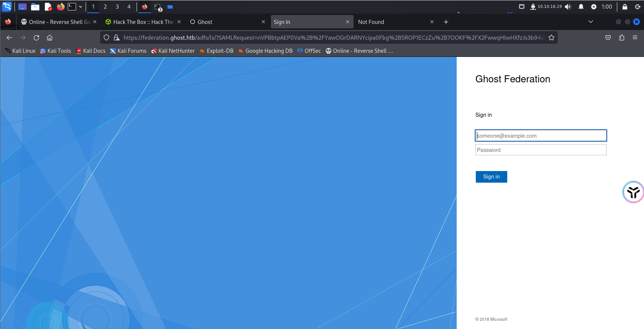Open a new browser tab

(x=446, y=22)
